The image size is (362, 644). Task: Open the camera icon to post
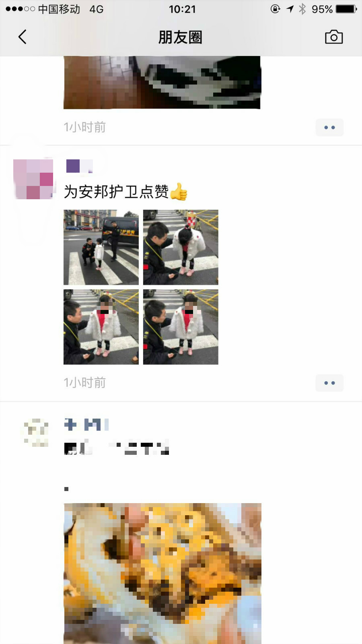pos(334,37)
